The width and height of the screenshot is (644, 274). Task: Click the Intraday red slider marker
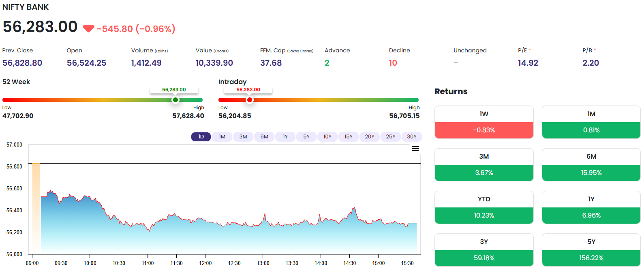click(250, 100)
